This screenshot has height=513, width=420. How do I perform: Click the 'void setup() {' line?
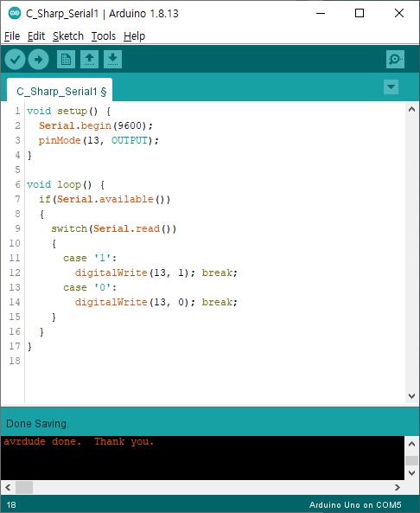coord(68,111)
